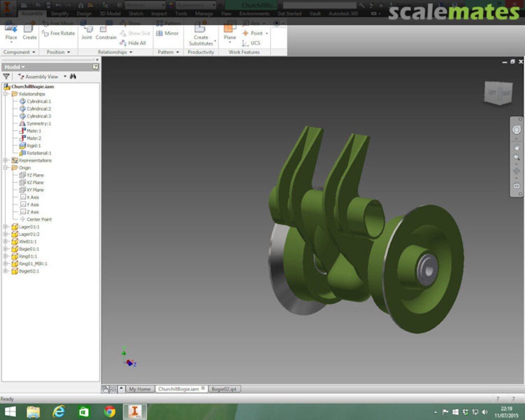
Task: Click the Zoom tool in navigation bar
Action: [x=516, y=157]
